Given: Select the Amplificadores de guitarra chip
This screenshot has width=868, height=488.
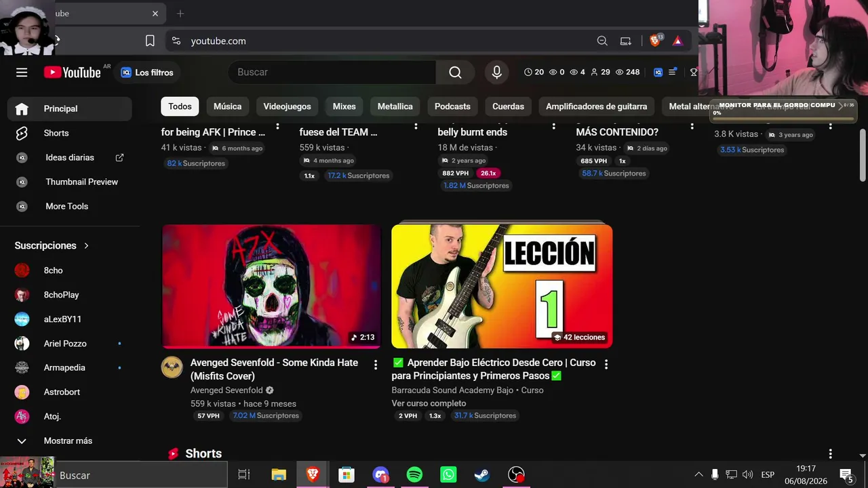Looking at the screenshot, I should point(596,106).
